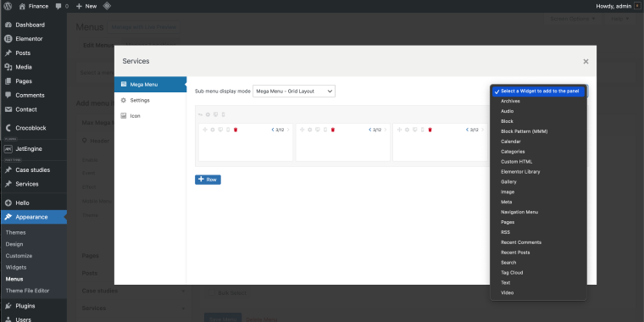This screenshot has width=644, height=322.
Task: Switch to the Icon tab in dialog
Action: 150,116
